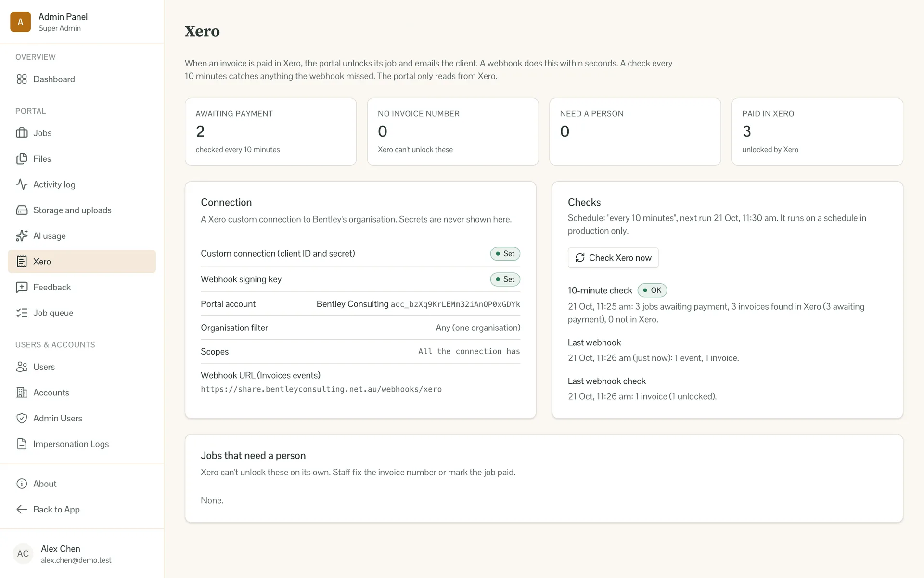The height and width of the screenshot is (578, 924).
Task: Click the 'Jobs that need a person' heading
Action: tap(253, 455)
